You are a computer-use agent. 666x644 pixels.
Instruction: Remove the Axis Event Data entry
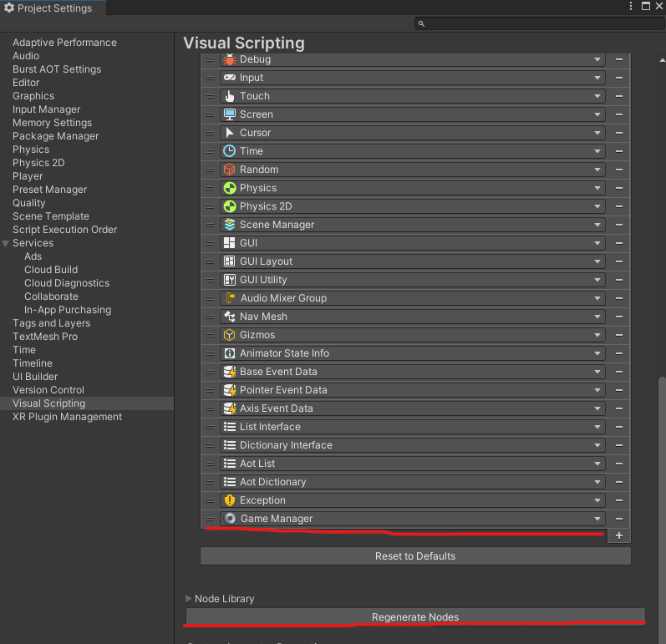pyautogui.click(x=619, y=408)
